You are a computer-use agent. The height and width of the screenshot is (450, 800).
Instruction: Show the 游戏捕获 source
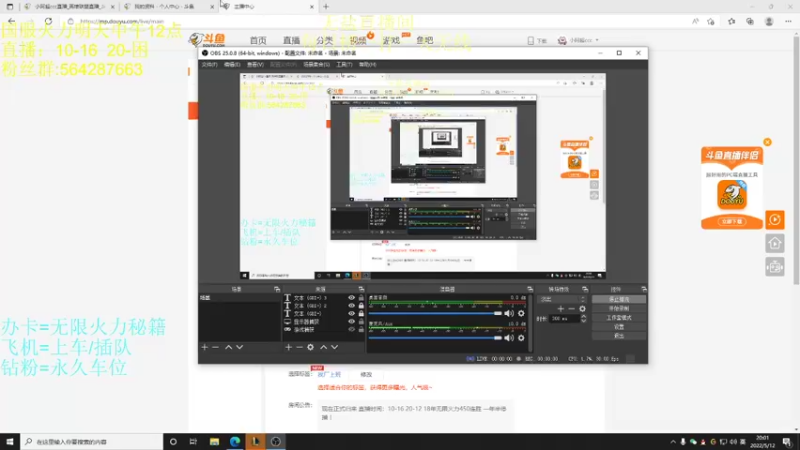pos(351,330)
